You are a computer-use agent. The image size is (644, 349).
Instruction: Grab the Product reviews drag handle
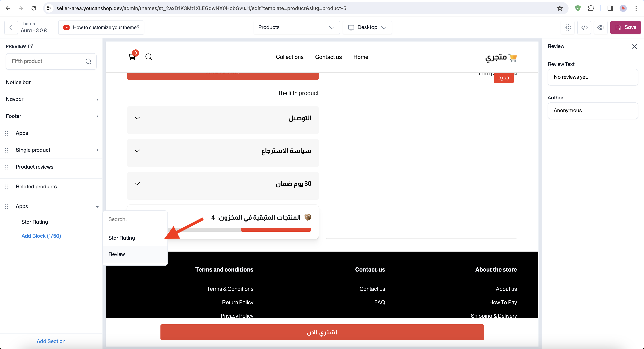point(7,167)
